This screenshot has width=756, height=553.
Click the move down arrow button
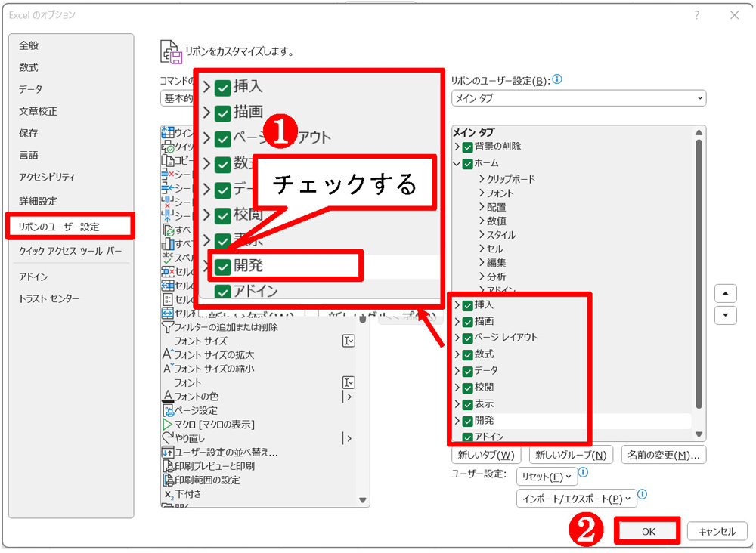point(726,316)
